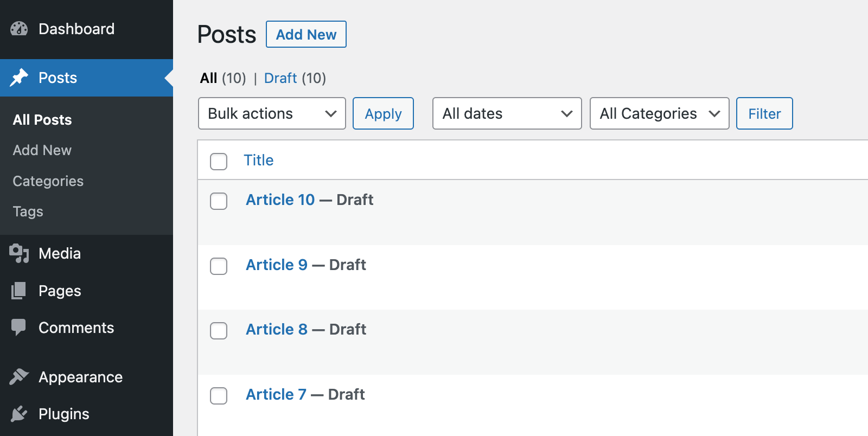Tick the select-all checkbox beside Title
The height and width of the screenshot is (436, 868).
click(x=219, y=161)
